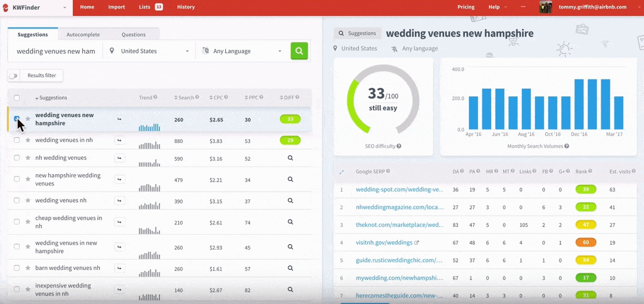Star the 'wedding venues in nh' keyword
The width and height of the screenshot is (644, 304).
pos(28,140)
